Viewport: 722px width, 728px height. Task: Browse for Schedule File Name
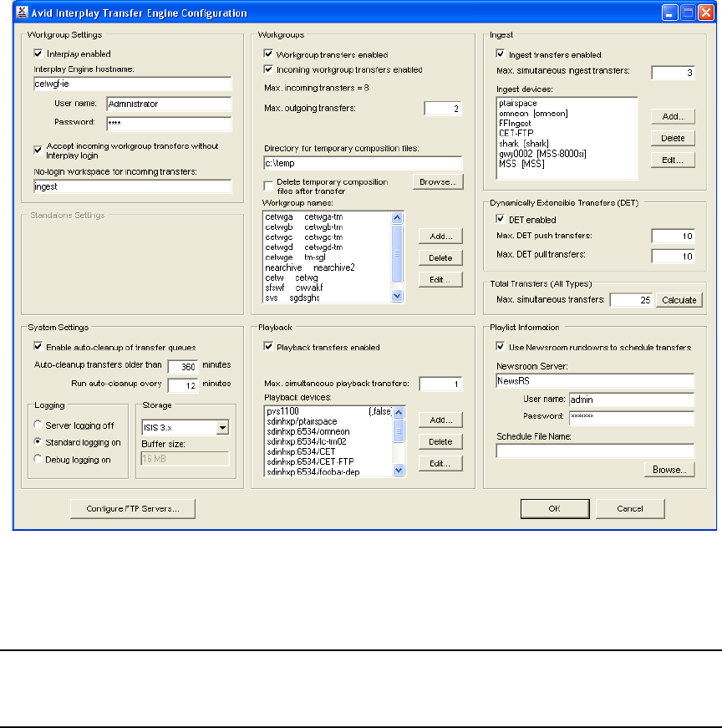pyautogui.click(x=669, y=470)
